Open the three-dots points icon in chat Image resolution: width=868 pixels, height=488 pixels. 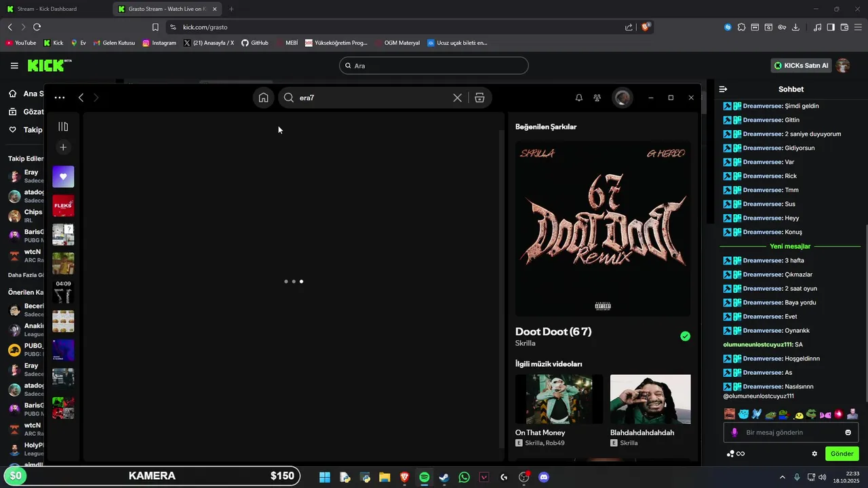(730, 454)
